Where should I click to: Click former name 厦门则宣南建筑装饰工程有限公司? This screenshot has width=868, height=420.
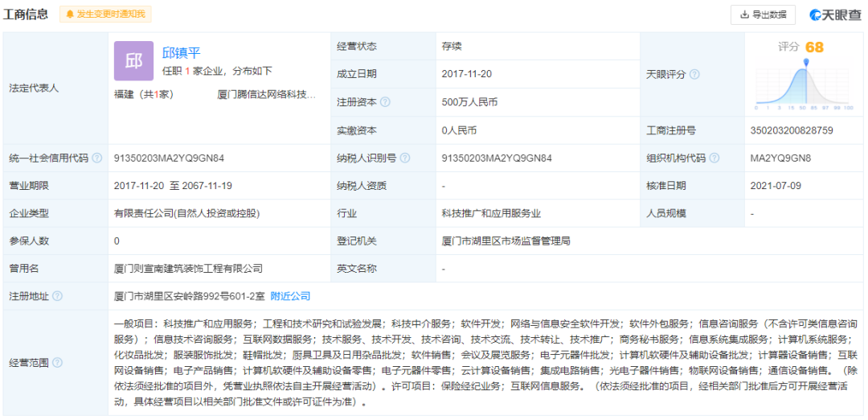pyautogui.click(x=187, y=269)
